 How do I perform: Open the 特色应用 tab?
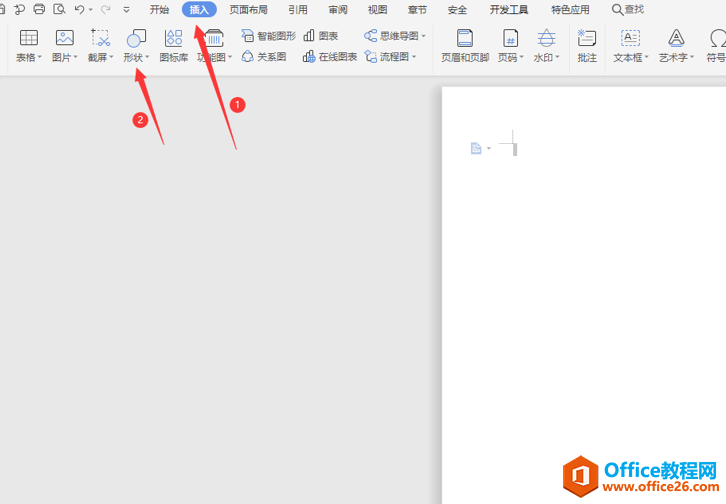570,10
